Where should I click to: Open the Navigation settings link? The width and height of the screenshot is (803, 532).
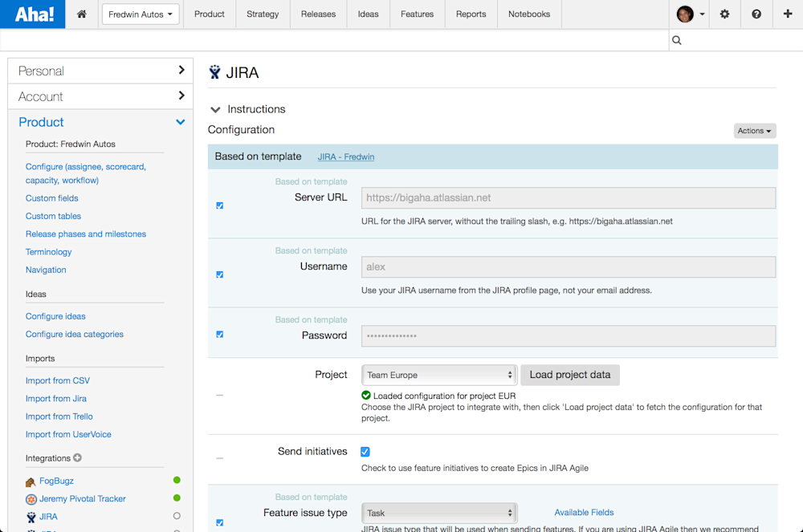(46, 270)
